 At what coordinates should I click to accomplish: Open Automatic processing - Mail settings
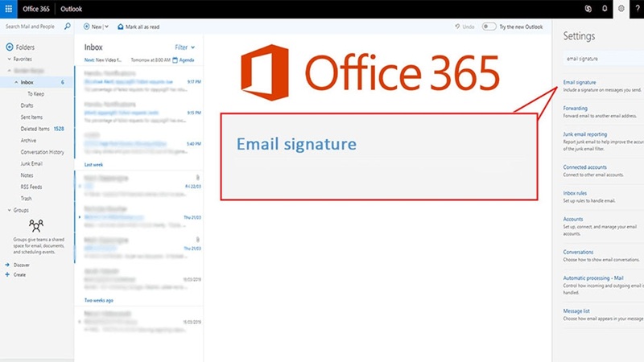593,278
